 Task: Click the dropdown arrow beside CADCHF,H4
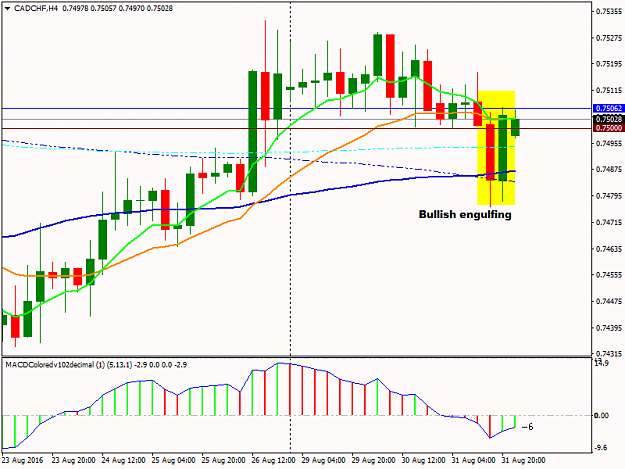(x=7, y=8)
